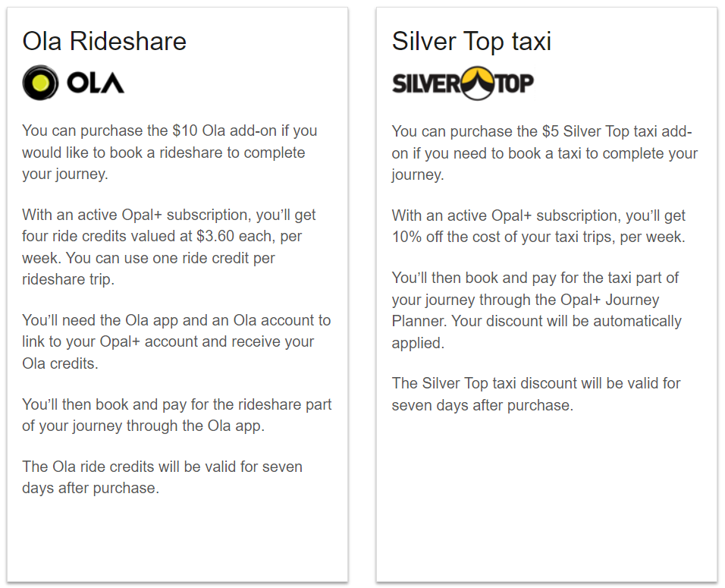Select the Ola Rideshare heading
This screenshot has height=588, width=725.
(105, 41)
